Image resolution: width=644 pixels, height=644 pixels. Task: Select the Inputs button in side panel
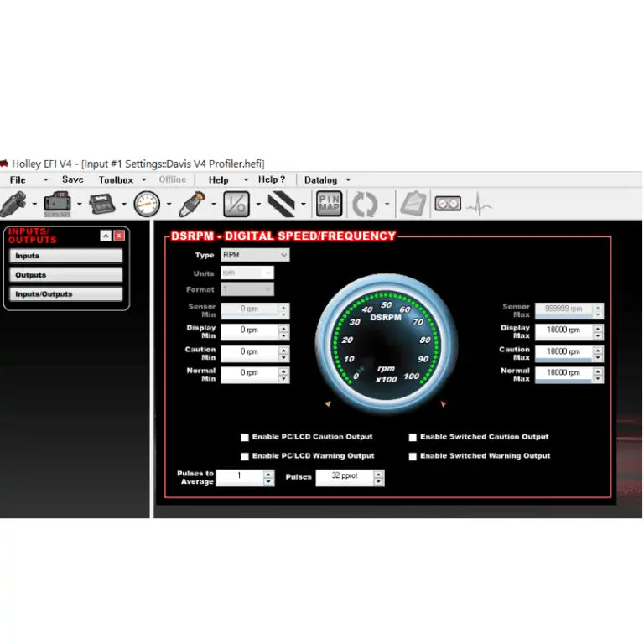(x=67, y=256)
